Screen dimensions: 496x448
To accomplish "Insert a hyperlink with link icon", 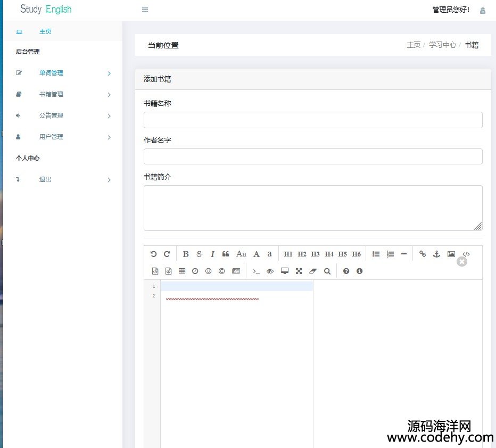I will tap(423, 254).
